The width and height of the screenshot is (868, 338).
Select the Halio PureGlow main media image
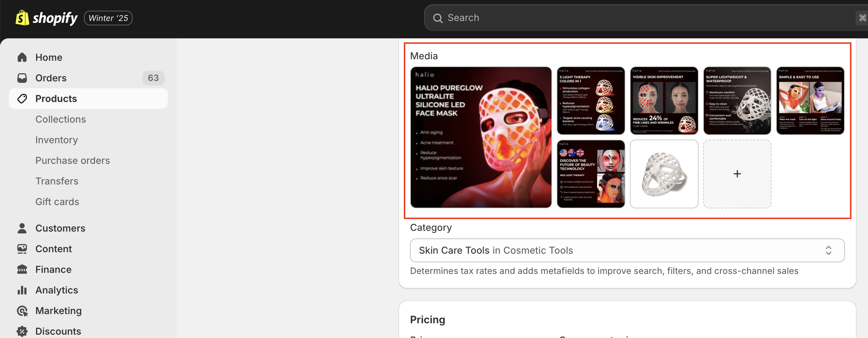[x=481, y=137]
